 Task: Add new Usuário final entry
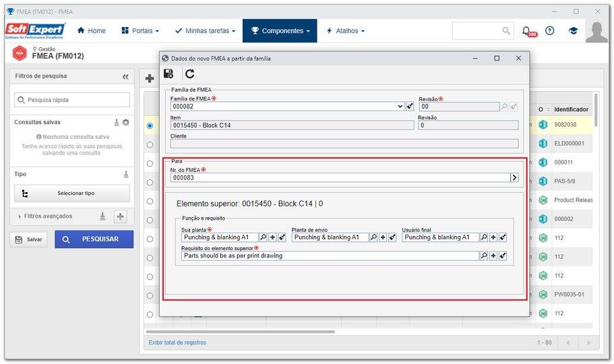[494, 237]
